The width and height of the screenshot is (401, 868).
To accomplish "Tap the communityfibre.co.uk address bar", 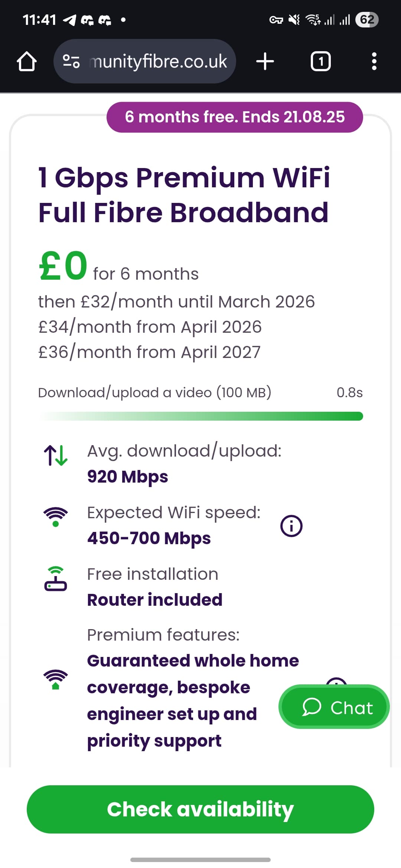I will click(158, 61).
